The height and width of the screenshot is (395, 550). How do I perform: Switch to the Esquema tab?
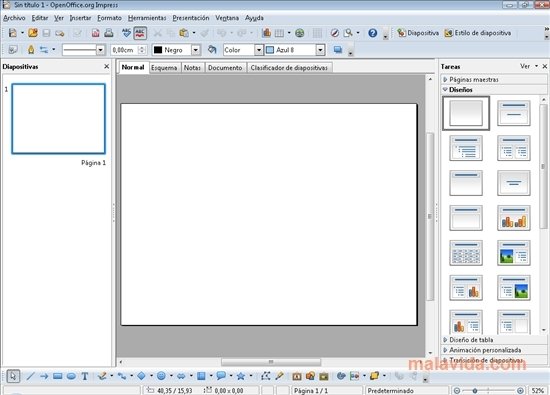point(164,68)
